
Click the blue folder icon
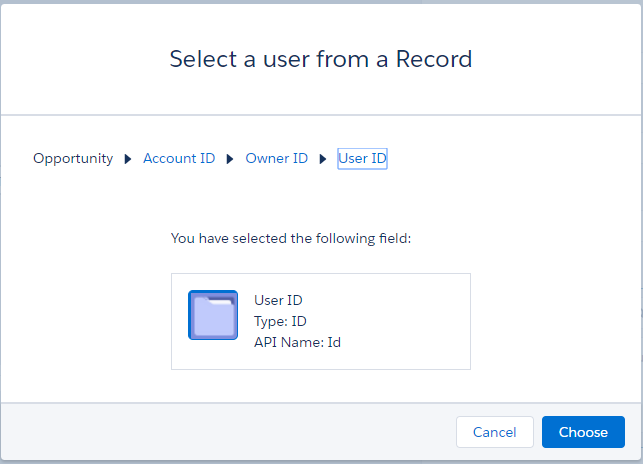point(213,315)
